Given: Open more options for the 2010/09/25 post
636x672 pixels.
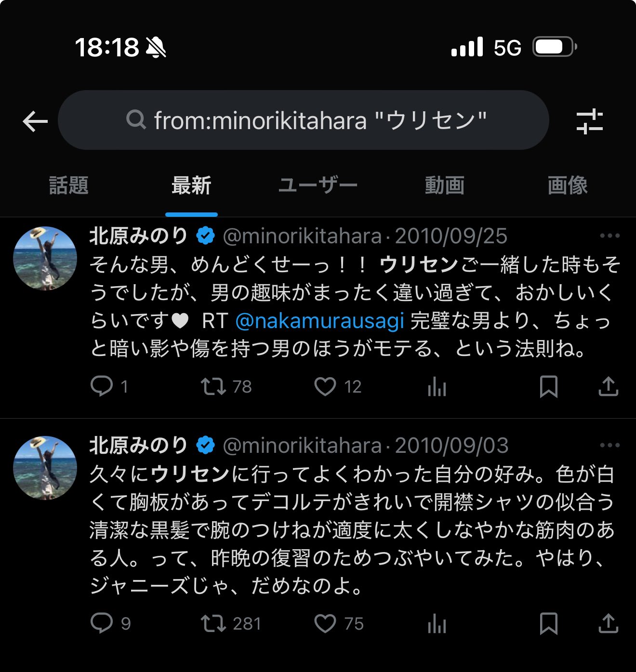Looking at the screenshot, I should (609, 236).
